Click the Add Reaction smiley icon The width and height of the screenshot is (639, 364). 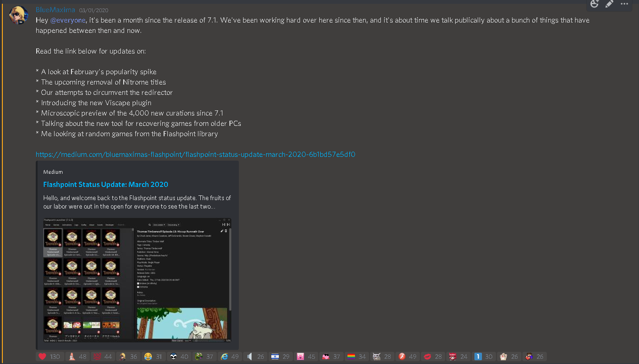595,4
